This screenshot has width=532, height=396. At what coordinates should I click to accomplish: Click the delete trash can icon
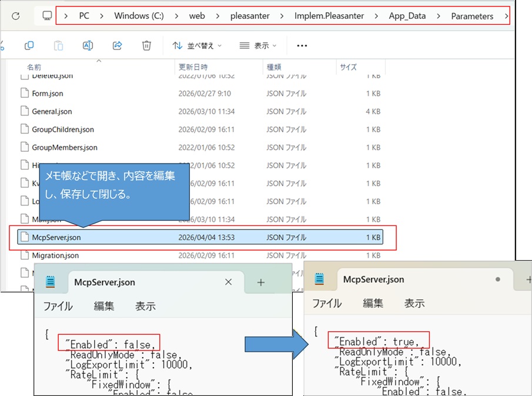click(146, 45)
